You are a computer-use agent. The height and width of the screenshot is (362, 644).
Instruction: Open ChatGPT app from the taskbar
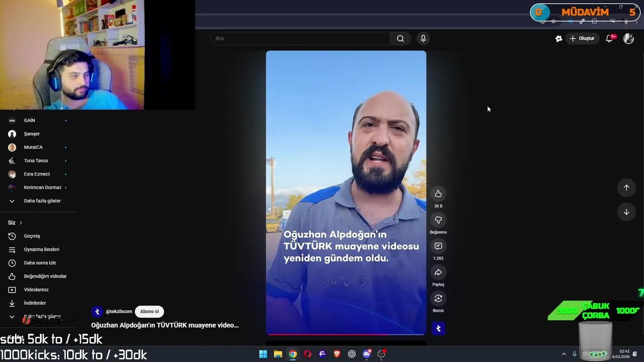[x=352, y=354]
